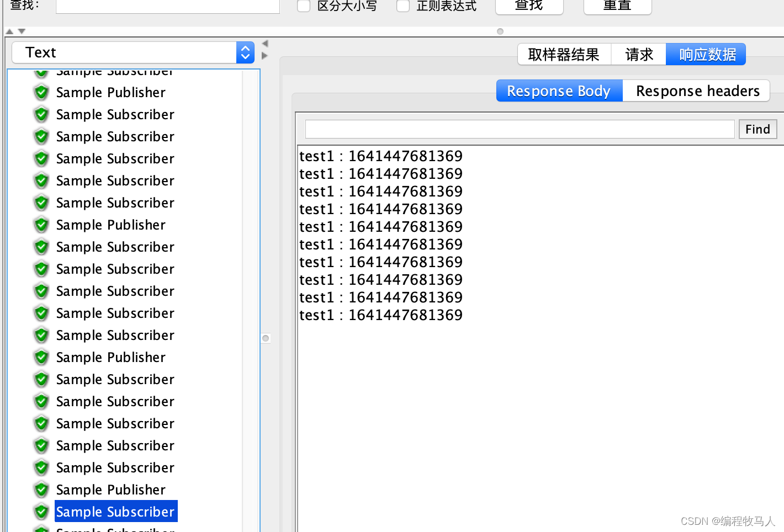This screenshot has width=784, height=532.
Task: Click the first 'test1 : 1641447681369' response line
Action: coord(381,156)
